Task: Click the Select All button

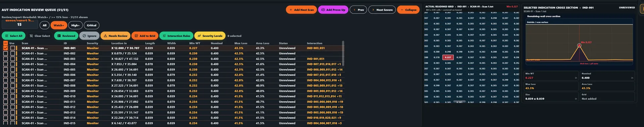Action: click(13, 36)
